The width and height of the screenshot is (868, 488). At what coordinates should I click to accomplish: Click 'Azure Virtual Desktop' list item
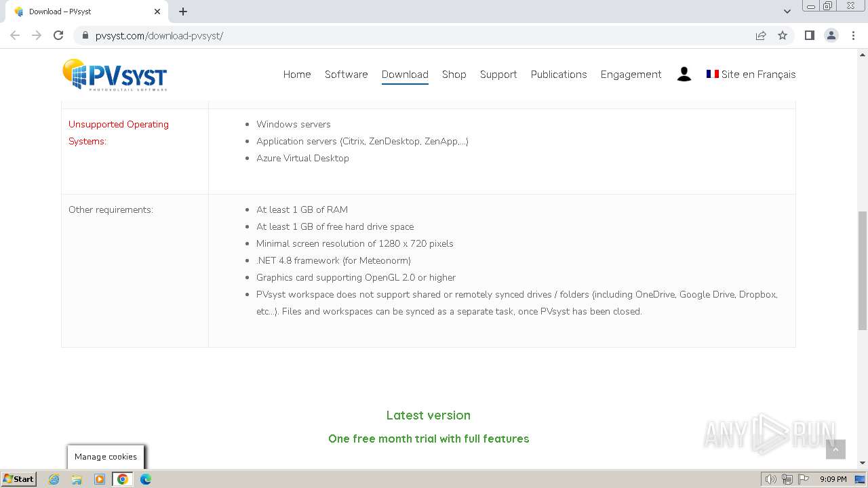click(302, 159)
